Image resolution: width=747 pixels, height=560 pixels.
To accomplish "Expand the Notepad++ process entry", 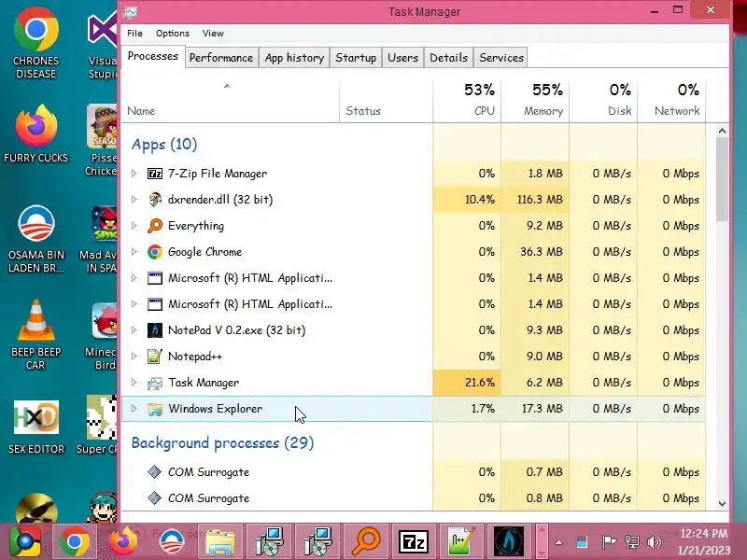I will tap(134, 357).
